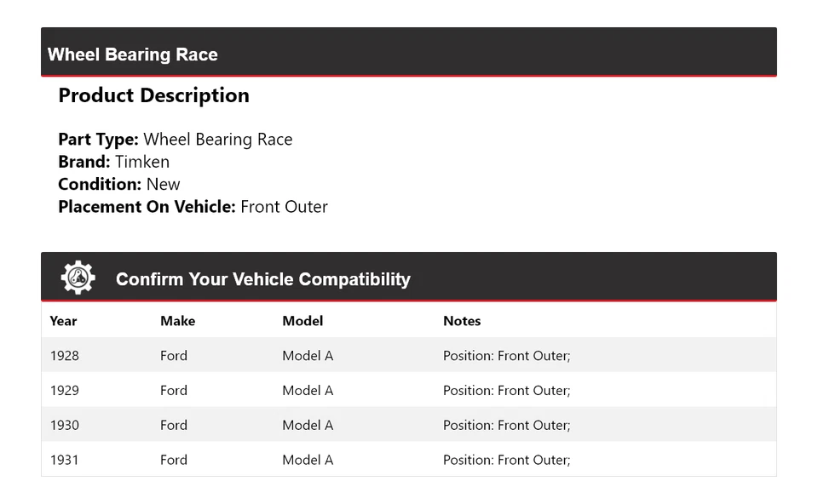Click the Wheel Bearing Race header
The height and width of the screenshot is (504, 818).
(133, 54)
